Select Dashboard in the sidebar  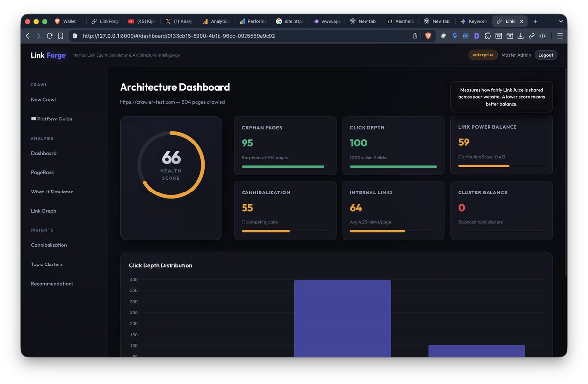tap(44, 153)
